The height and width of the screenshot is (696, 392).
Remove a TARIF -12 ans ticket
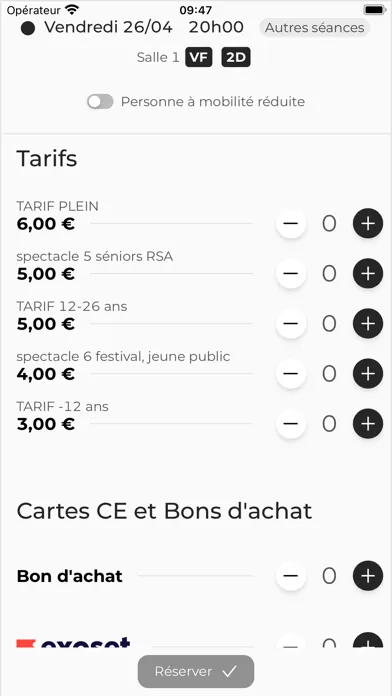pos(291,424)
